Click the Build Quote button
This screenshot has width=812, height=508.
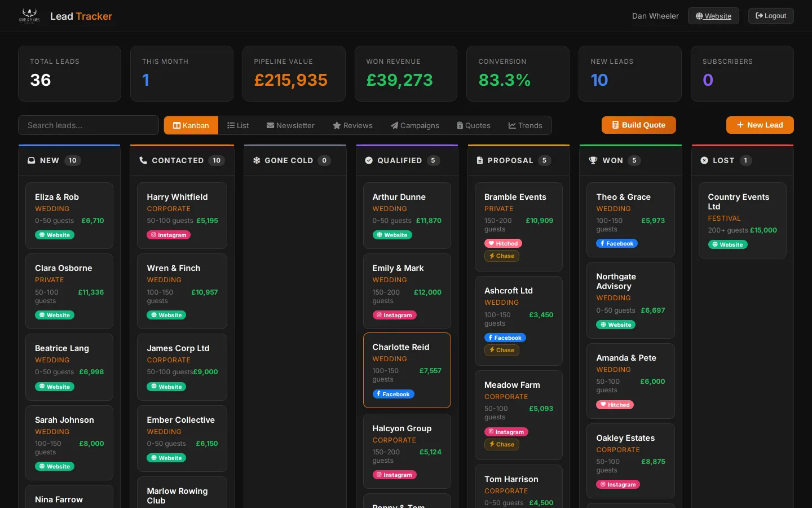click(639, 125)
